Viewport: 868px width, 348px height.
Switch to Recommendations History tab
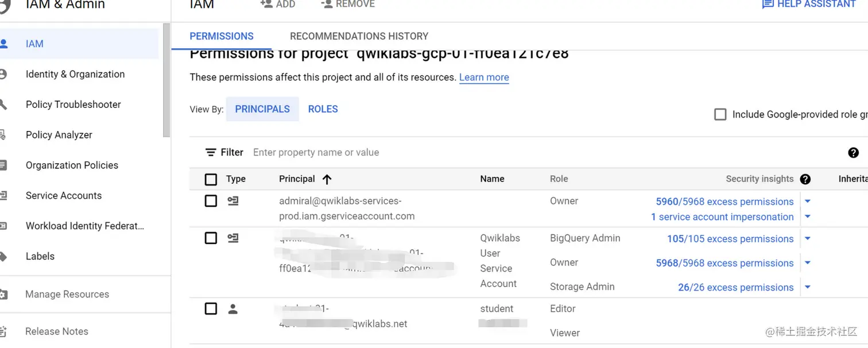coord(359,36)
